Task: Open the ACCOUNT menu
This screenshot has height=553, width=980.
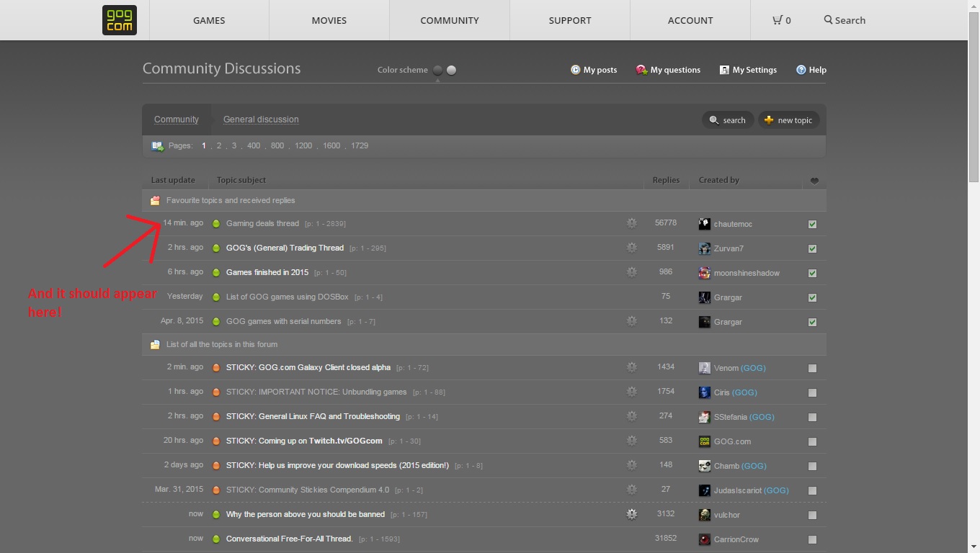Action: tap(690, 20)
